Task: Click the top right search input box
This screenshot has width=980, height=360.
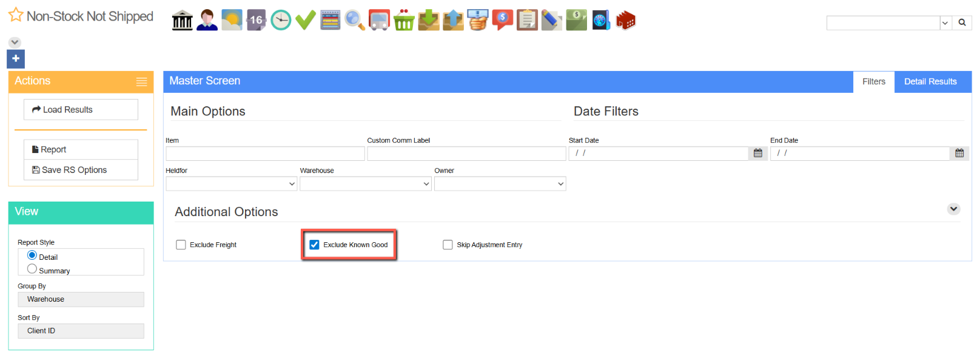Action: [883, 22]
